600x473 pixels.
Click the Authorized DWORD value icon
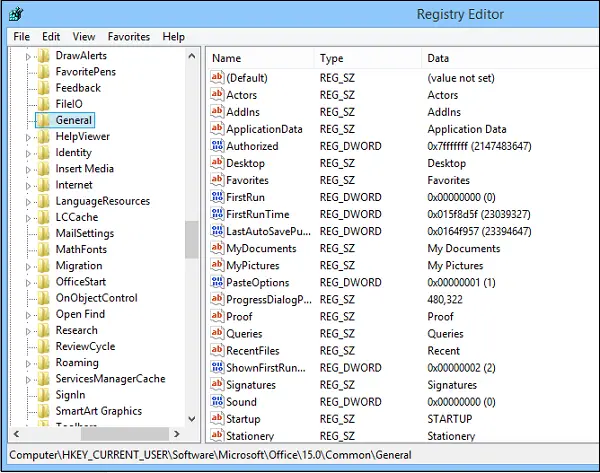coord(217,146)
